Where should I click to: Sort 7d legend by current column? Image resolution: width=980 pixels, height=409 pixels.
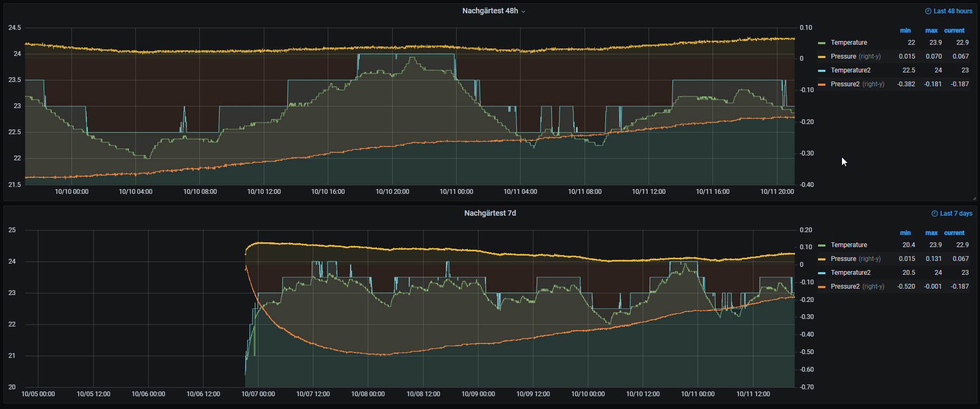(954, 233)
